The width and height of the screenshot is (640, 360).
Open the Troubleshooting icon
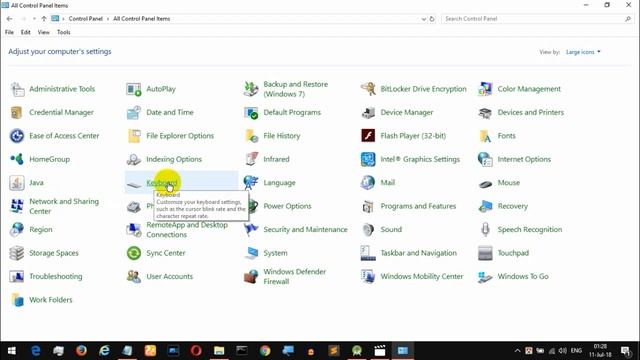coord(17,276)
